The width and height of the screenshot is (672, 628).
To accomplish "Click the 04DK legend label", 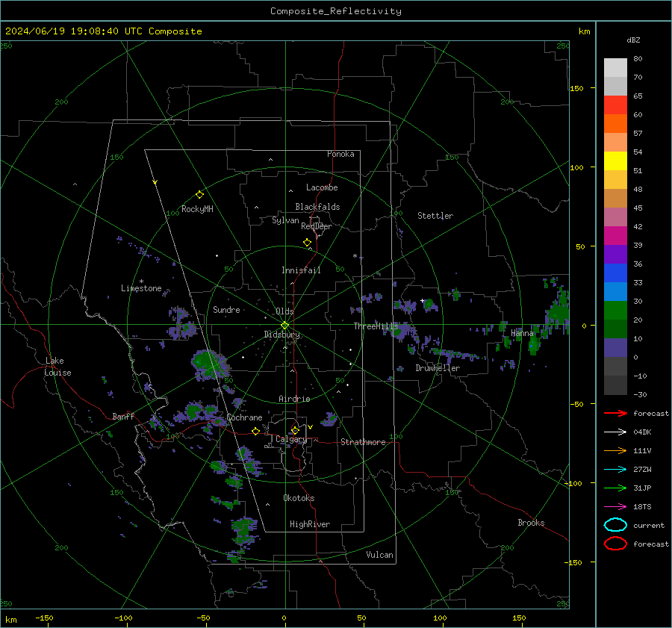I will [x=642, y=432].
